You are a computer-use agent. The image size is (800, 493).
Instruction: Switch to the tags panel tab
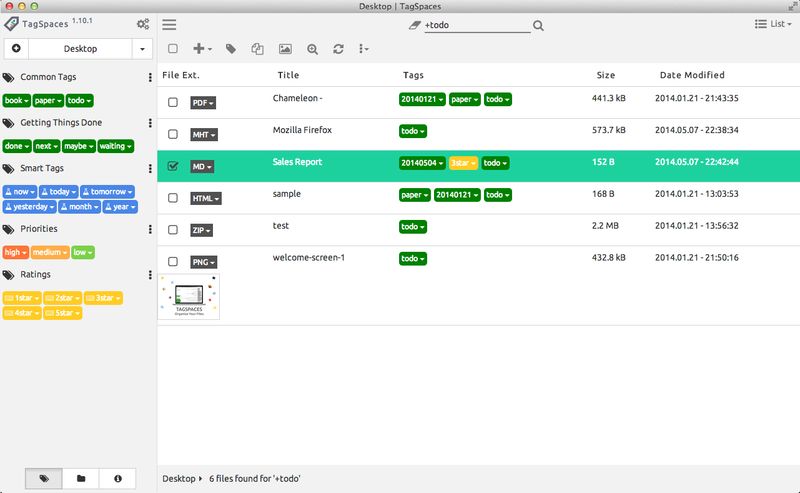44,478
